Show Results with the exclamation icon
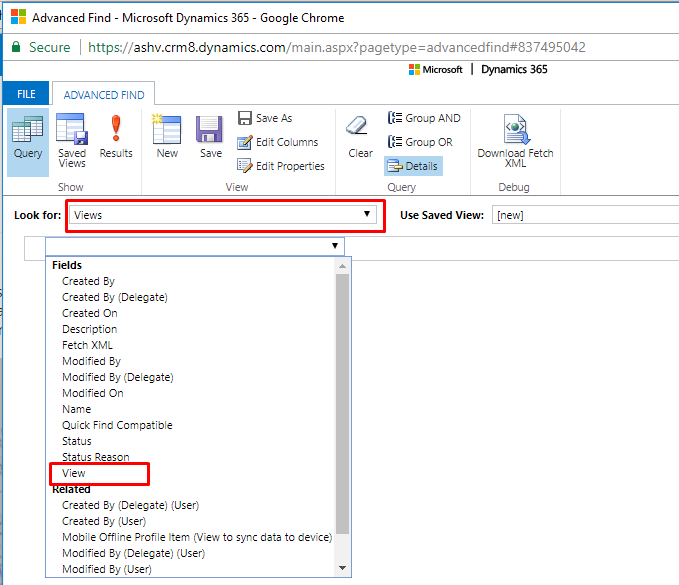The width and height of the screenshot is (679, 585). [116, 136]
